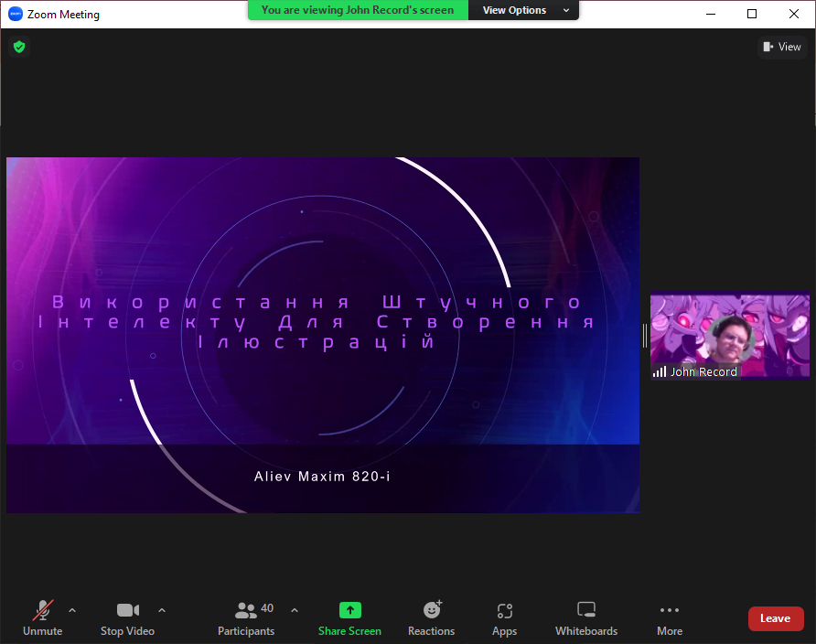Change layout using the View button

781,47
